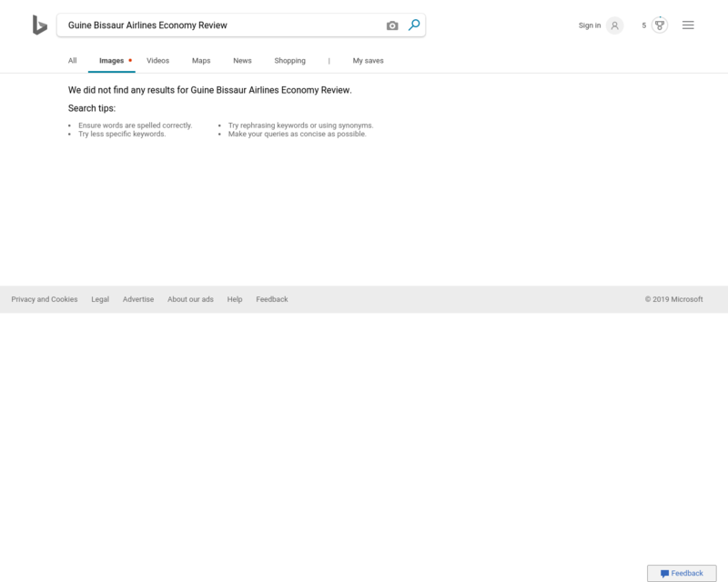Click the 'We did not find any results' message
This screenshot has width=728, height=582.
(210, 90)
